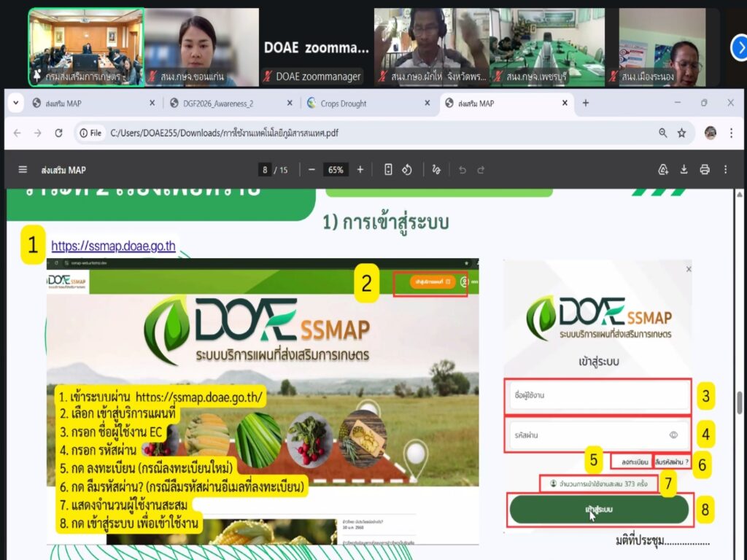Open the PDF sidebar menu icon
Viewport: 747px width, 560px height.
click(x=23, y=170)
